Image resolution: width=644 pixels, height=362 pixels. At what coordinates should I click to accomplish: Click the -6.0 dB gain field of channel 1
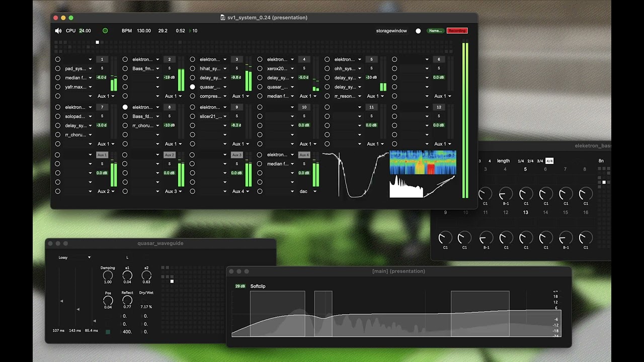point(102,77)
